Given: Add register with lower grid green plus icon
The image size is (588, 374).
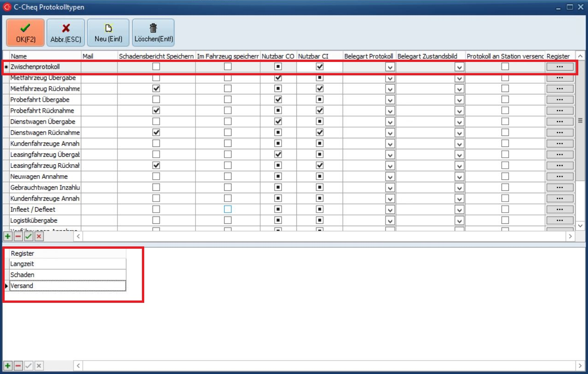Looking at the screenshot, I should [x=8, y=366].
